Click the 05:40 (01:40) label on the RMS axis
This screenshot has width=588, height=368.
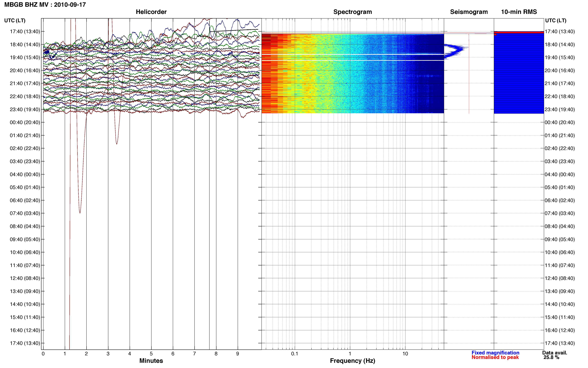click(x=560, y=187)
